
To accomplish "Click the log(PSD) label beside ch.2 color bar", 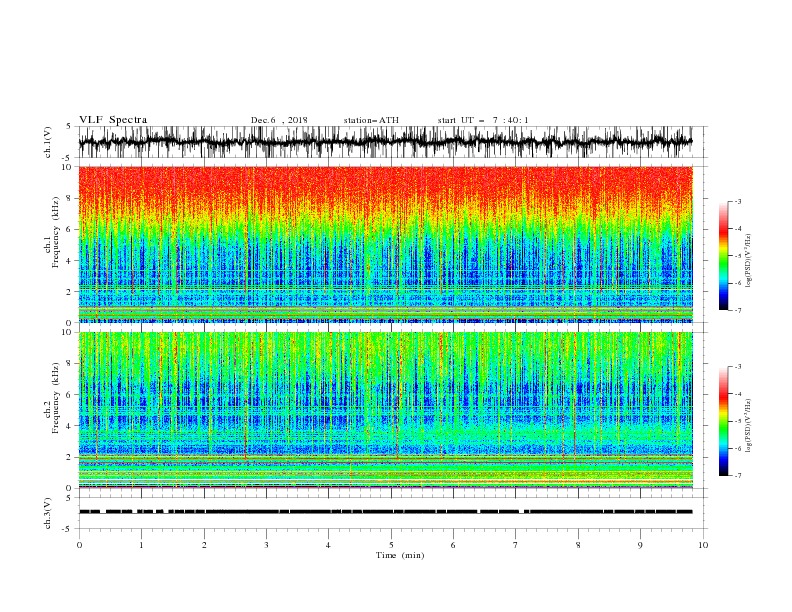I will (x=748, y=426).
